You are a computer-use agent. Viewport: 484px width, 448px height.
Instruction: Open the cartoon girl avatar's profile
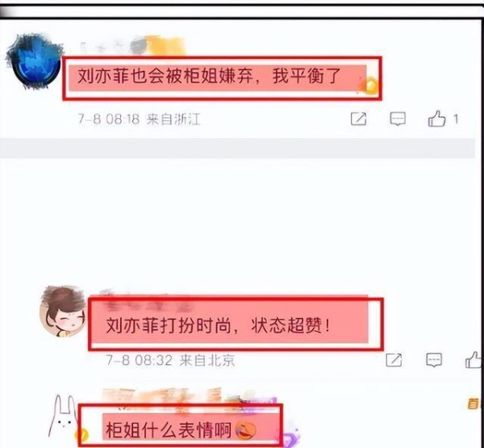click(x=63, y=311)
